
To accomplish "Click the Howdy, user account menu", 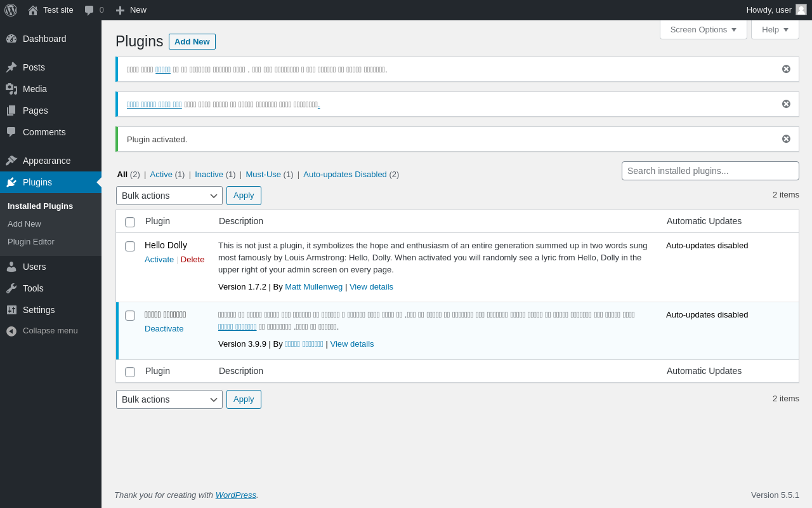I will pos(776,10).
